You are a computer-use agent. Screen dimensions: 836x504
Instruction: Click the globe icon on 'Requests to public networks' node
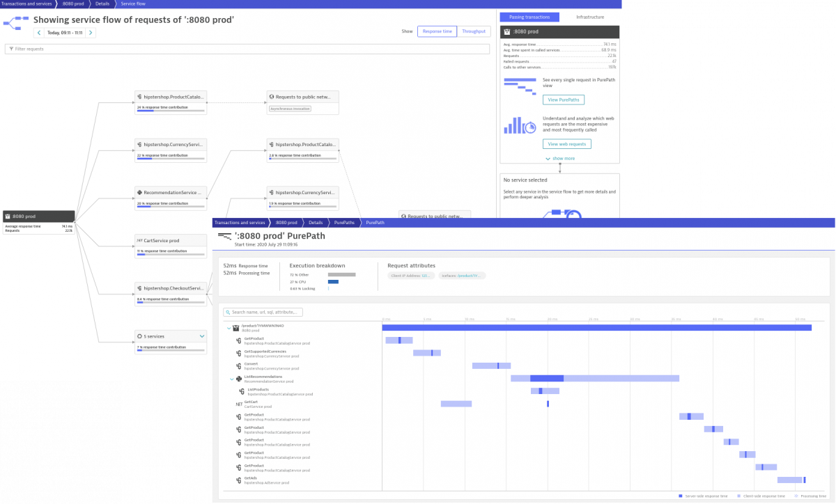(272, 97)
